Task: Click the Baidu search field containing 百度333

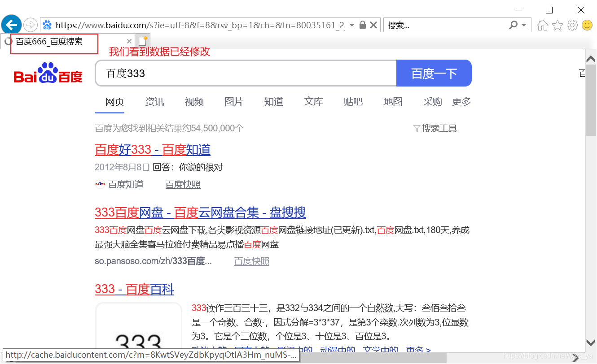Action: (x=246, y=73)
